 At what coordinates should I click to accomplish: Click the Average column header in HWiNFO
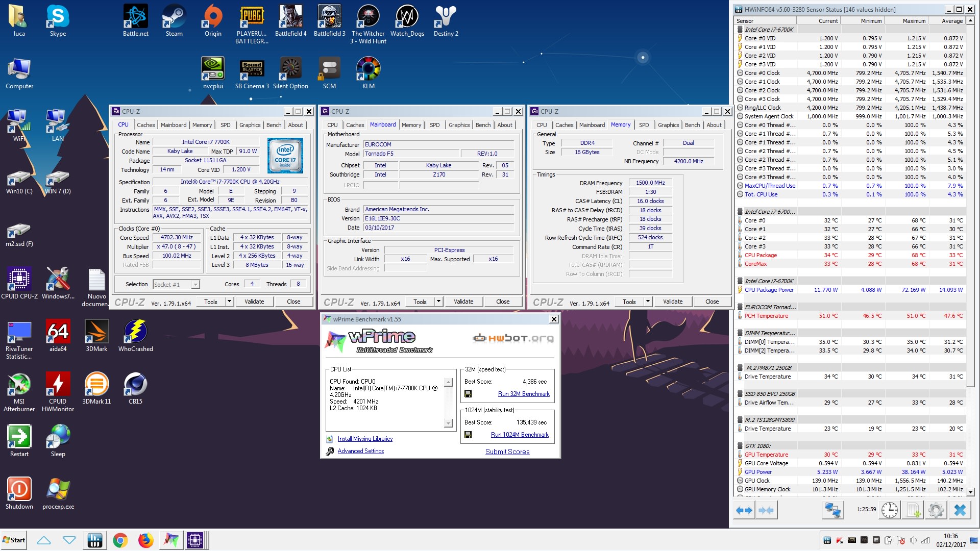[946, 21]
